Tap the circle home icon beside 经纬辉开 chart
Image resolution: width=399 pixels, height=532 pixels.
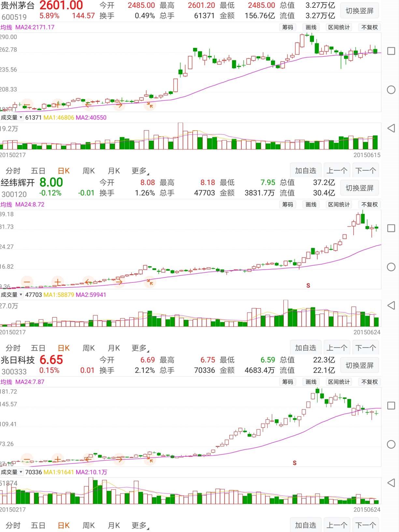click(x=391, y=267)
